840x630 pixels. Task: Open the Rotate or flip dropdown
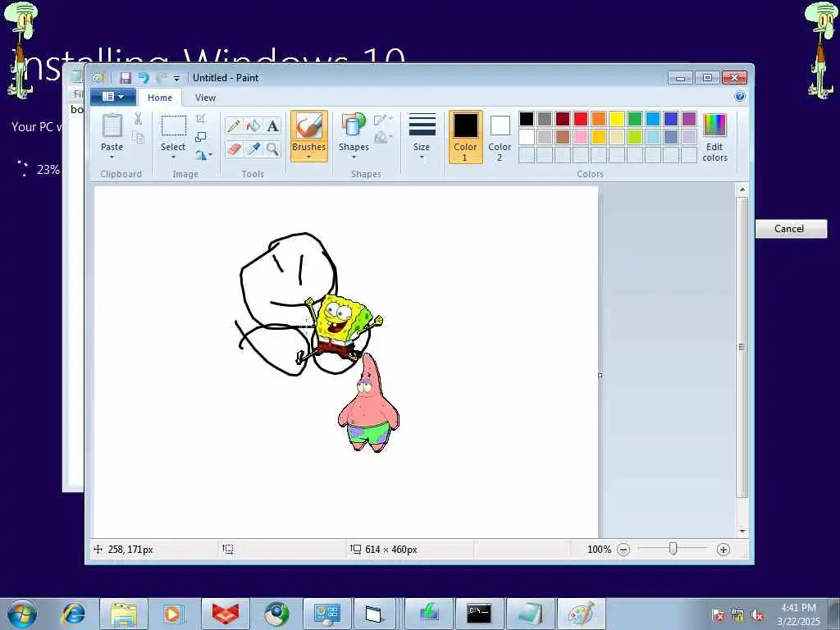(x=203, y=155)
